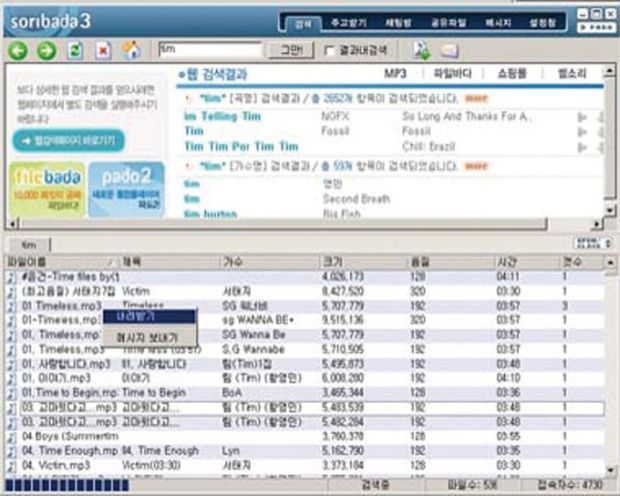620x496 pixels.
Task: Go back with the green left arrow
Action: click(x=18, y=51)
